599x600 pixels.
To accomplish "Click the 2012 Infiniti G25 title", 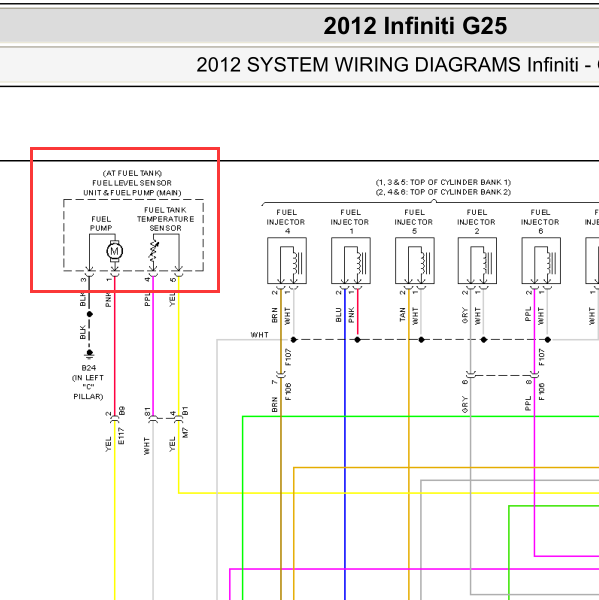I will [415, 26].
